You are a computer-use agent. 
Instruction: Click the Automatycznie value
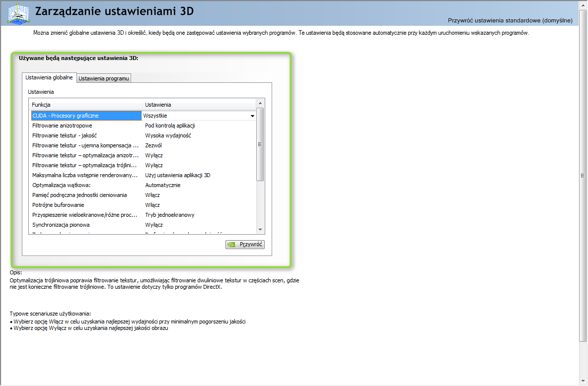point(163,185)
